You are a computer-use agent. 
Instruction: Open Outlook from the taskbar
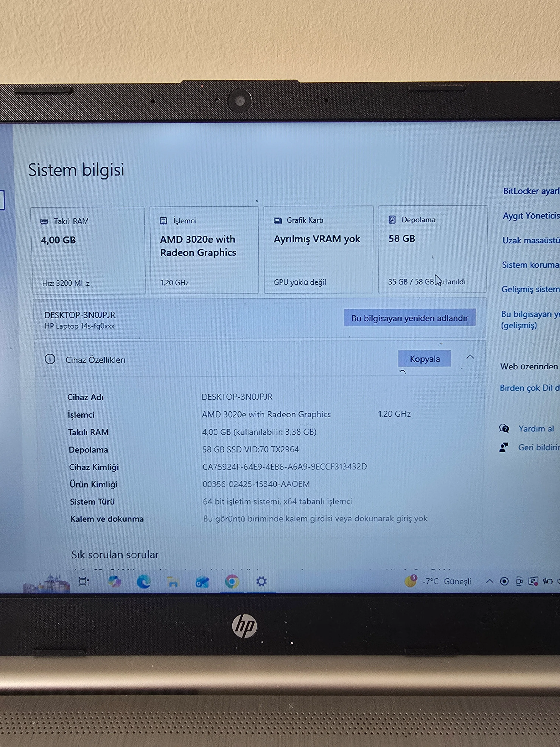point(202,582)
